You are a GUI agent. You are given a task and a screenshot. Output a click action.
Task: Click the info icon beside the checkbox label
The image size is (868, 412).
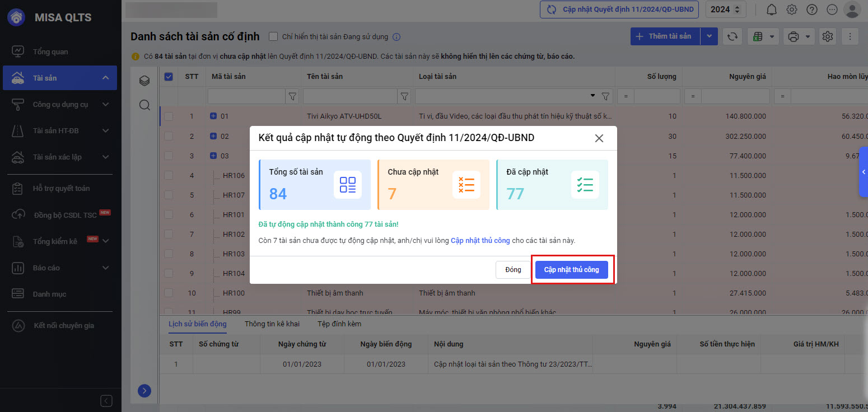pyautogui.click(x=396, y=37)
